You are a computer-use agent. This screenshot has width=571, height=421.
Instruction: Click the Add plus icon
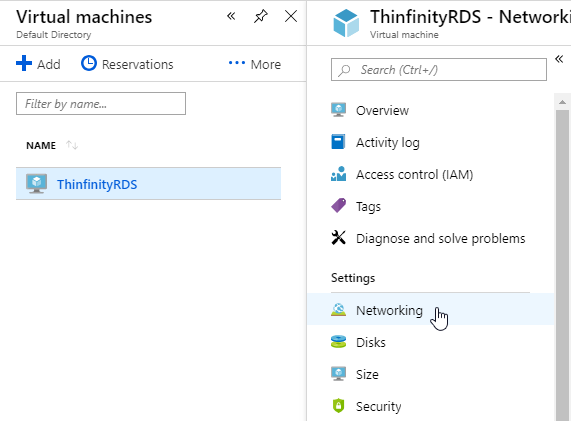coord(24,63)
